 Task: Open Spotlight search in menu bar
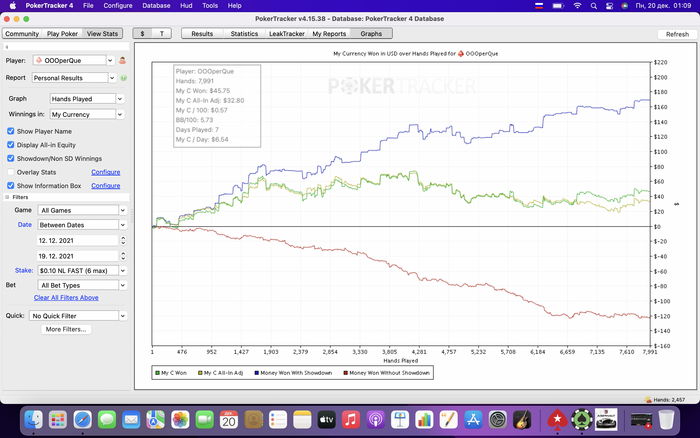click(x=593, y=6)
